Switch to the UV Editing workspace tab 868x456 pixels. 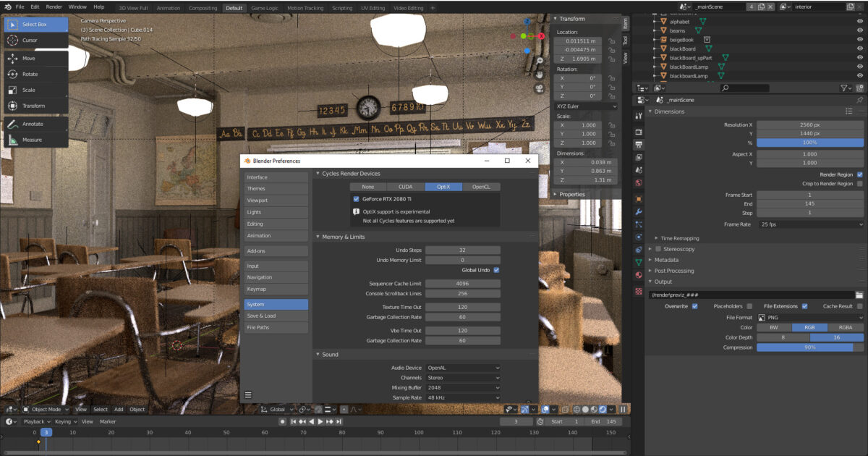tap(373, 8)
